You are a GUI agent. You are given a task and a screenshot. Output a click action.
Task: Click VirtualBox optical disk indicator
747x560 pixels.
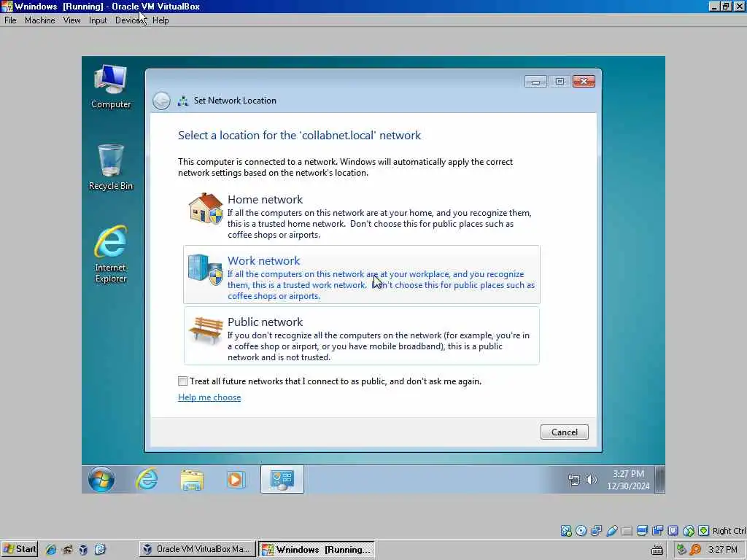[x=581, y=531]
